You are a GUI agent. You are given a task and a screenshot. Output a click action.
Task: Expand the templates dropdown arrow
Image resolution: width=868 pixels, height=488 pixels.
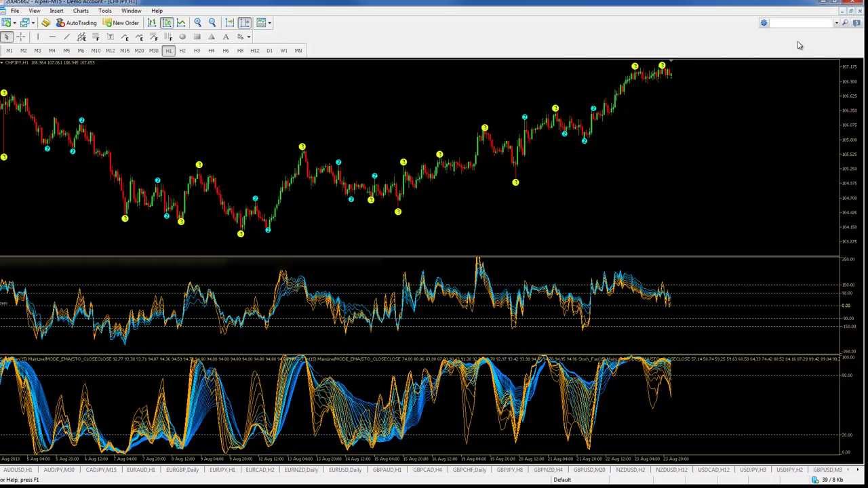269,23
